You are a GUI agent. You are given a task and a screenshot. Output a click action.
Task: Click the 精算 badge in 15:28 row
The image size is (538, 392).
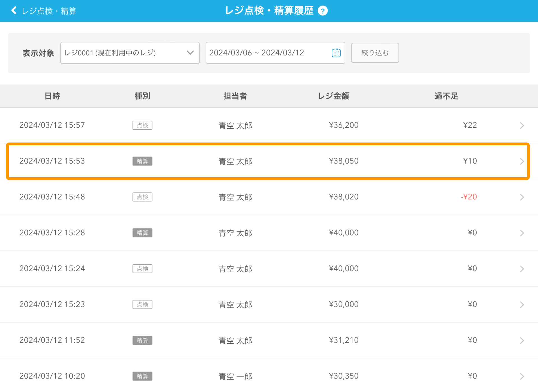tap(142, 233)
